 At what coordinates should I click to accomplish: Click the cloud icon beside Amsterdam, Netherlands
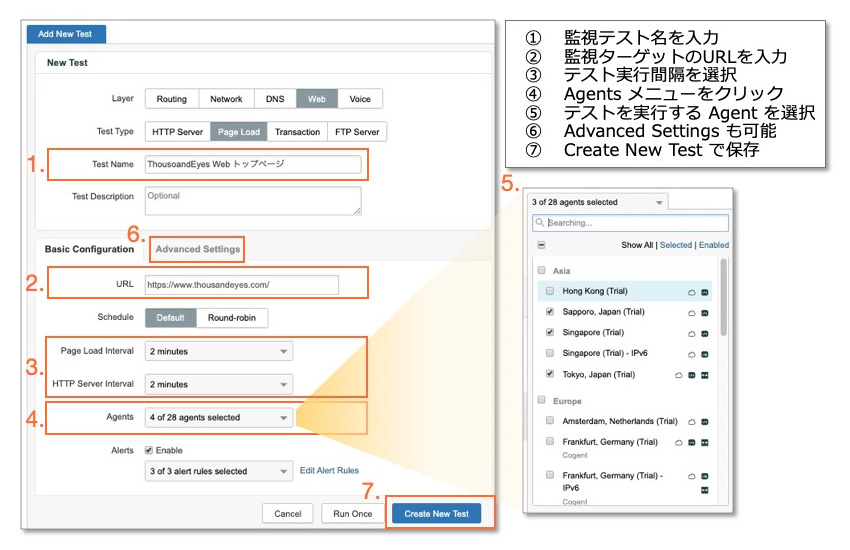[x=690, y=422]
